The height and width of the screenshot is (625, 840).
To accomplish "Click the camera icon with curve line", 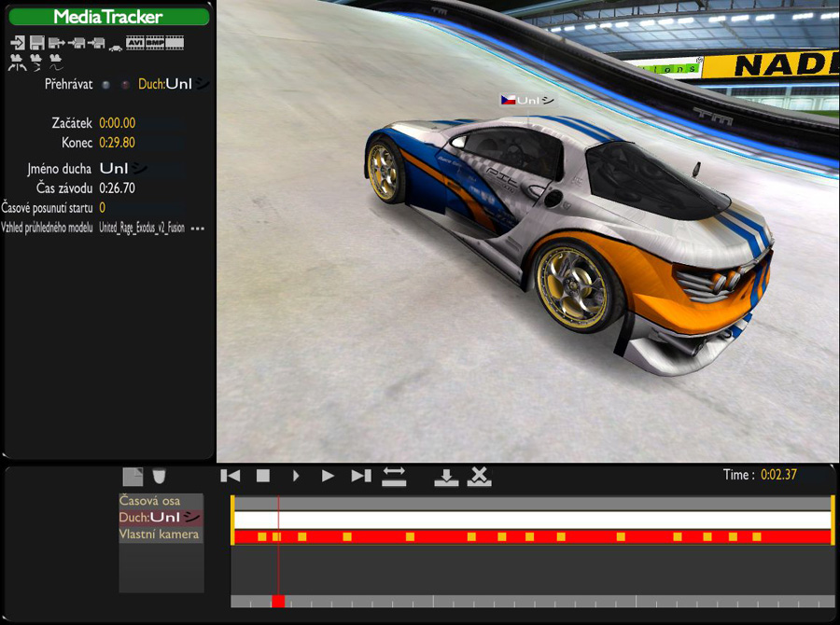I will (56, 62).
